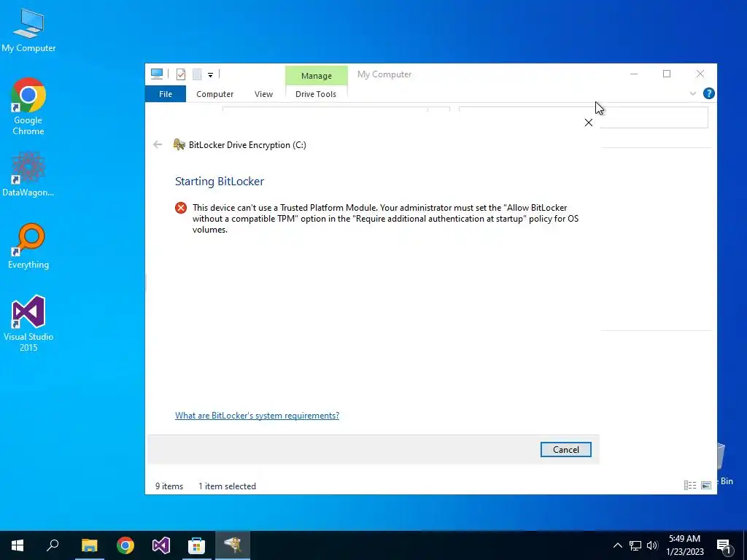Viewport: 747px width, 560px height.
Task: Click the 'Starting BitLocker' heading
Action: 220,181
